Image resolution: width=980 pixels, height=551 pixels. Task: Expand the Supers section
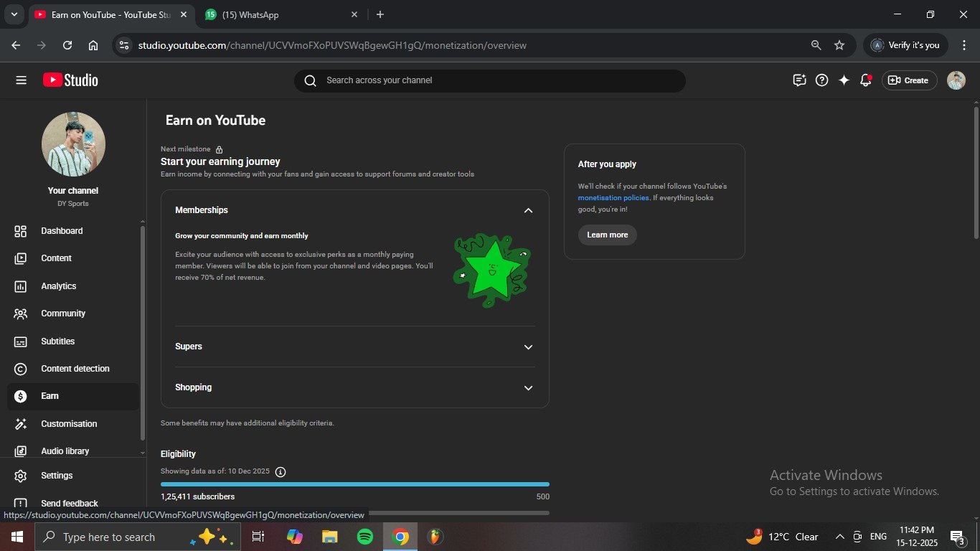pyautogui.click(x=528, y=347)
